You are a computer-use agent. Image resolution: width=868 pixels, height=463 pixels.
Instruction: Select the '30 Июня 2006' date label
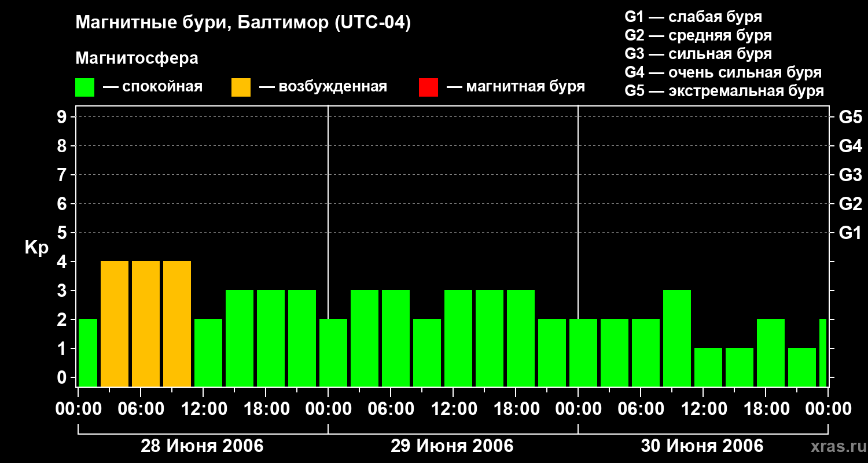(x=702, y=446)
